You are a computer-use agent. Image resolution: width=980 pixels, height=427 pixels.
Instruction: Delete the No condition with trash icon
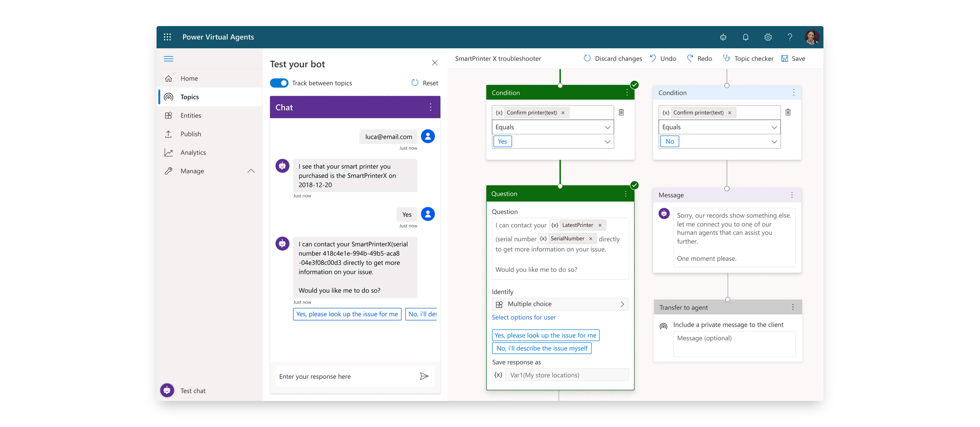(x=788, y=112)
